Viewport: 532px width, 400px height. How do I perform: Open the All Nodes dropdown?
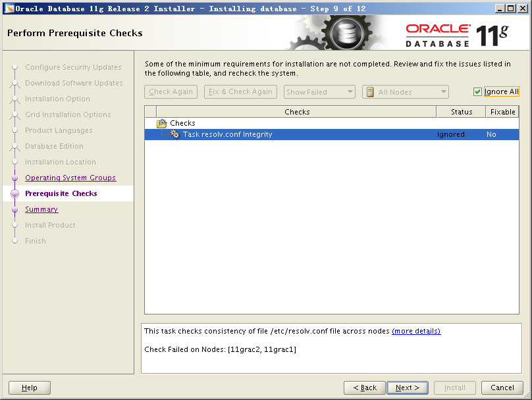[x=406, y=92]
